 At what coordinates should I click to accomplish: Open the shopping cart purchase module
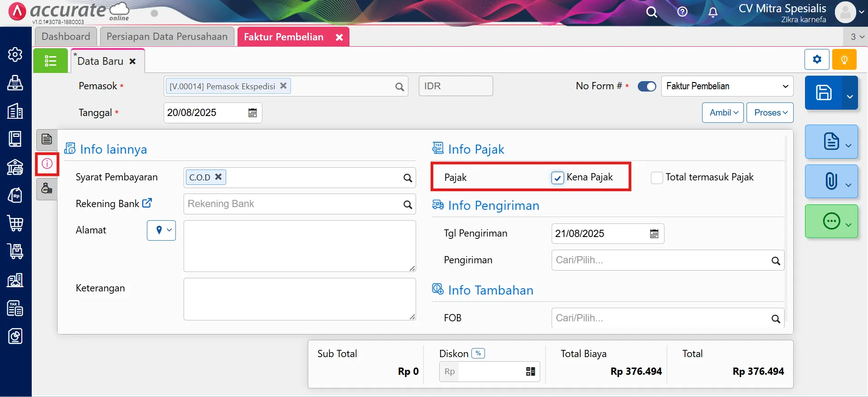(15, 223)
